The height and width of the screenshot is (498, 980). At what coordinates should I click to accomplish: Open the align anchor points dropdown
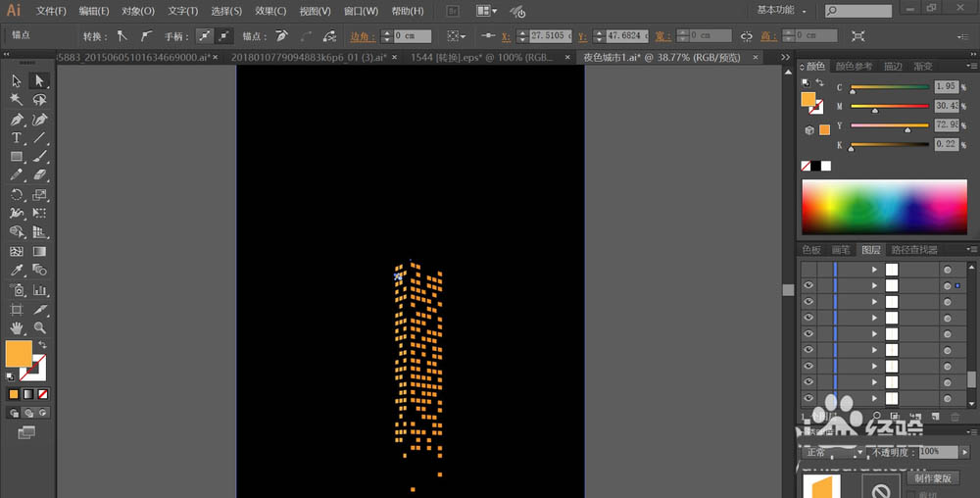click(457, 36)
